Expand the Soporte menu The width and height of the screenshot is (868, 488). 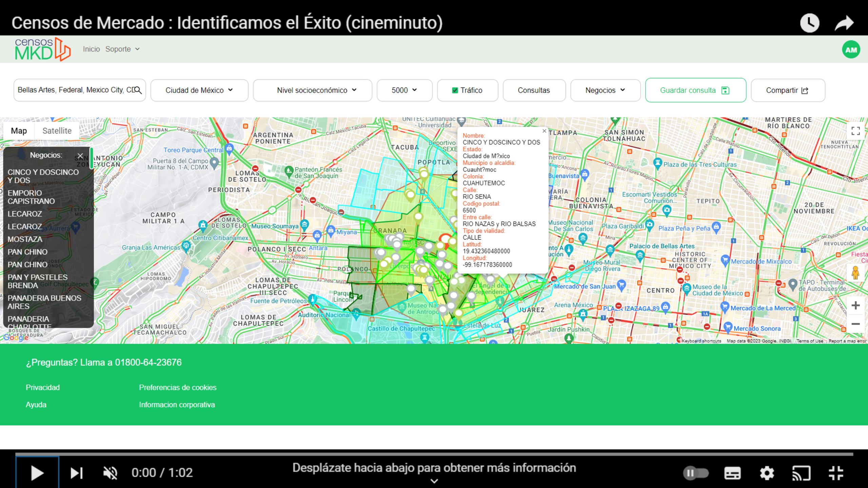122,49
